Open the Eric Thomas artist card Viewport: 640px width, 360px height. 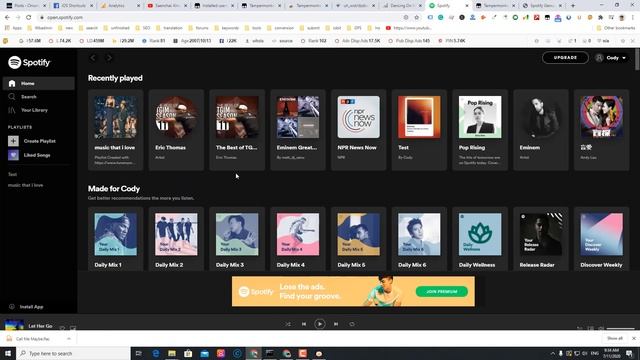[176, 130]
